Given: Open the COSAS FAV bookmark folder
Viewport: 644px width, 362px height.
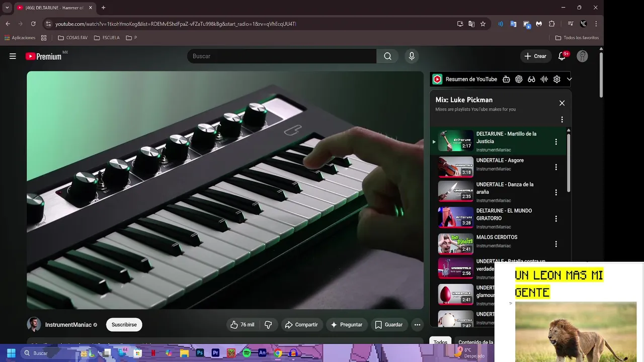Looking at the screenshot, I should coord(73,38).
